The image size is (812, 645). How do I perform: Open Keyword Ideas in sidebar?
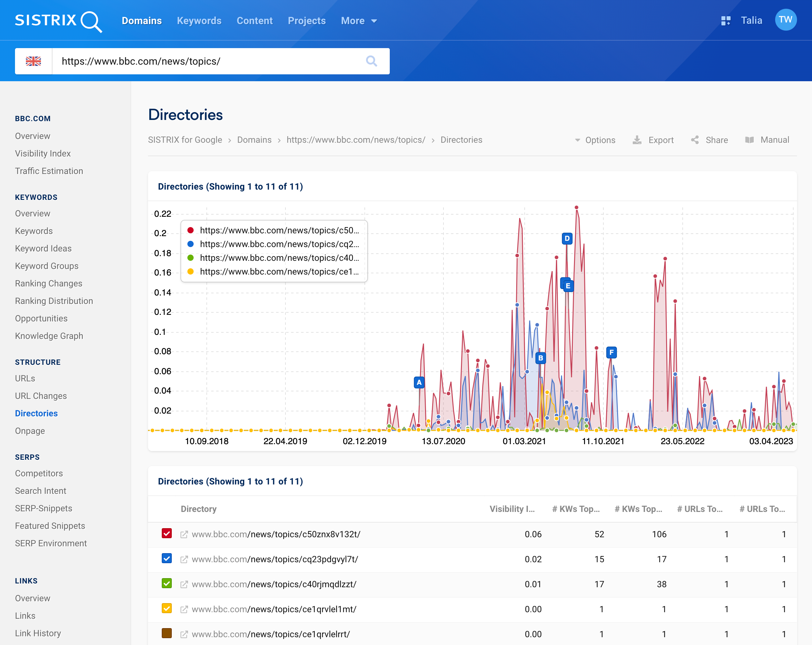pyautogui.click(x=43, y=248)
